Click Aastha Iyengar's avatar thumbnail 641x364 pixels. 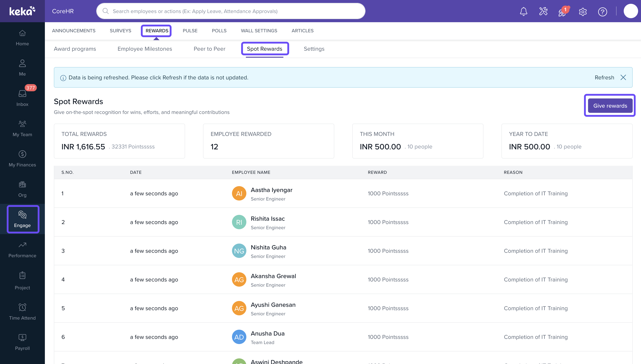click(x=239, y=193)
